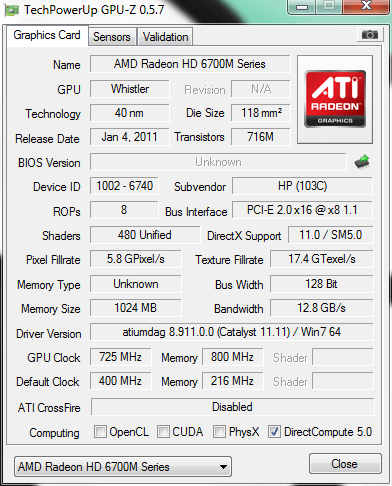Click the Close button
This screenshot has width=392, height=486.
click(x=345, y=463)
